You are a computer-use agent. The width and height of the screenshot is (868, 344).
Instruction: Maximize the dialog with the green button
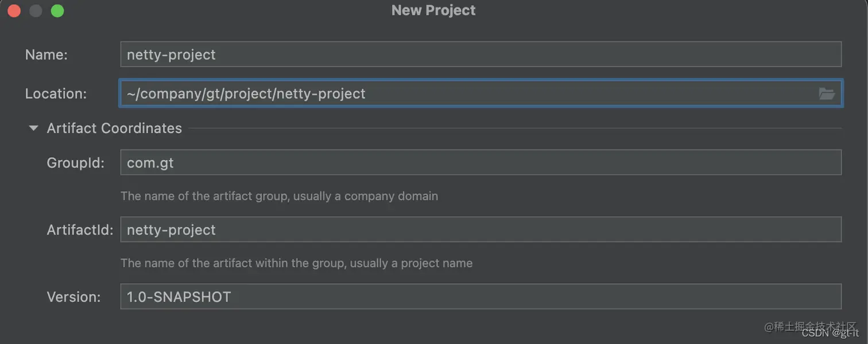(x=57, y=11)
